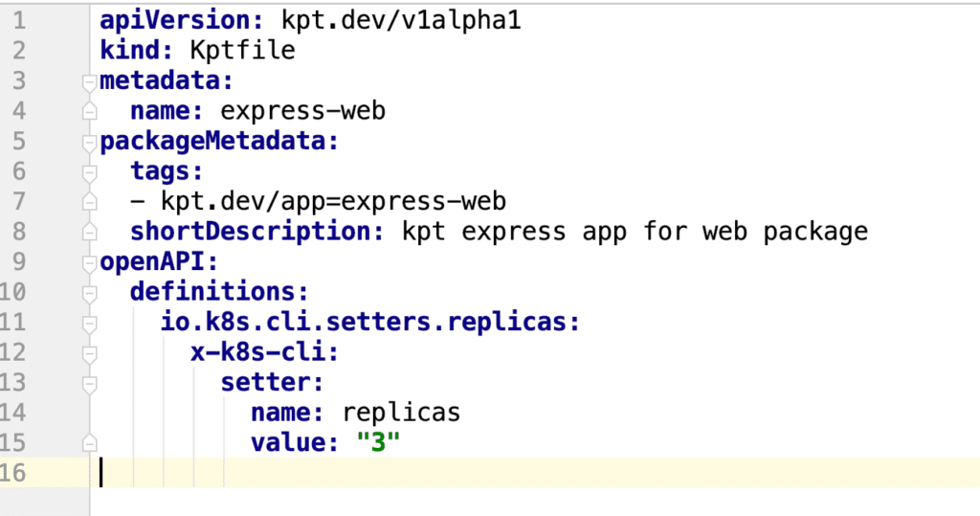
Task: Click the kpt.dev/app=express-web tag entry
Action: pos(332,202)
